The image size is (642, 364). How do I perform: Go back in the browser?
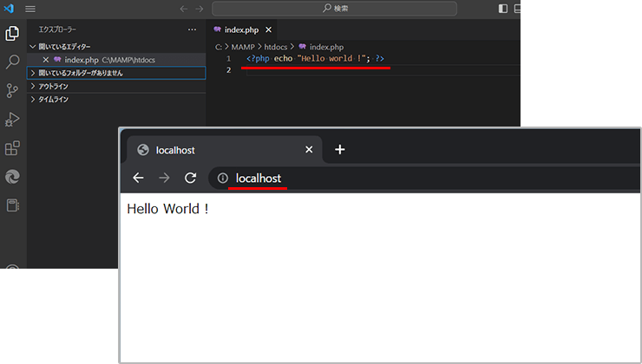point(138,178)
